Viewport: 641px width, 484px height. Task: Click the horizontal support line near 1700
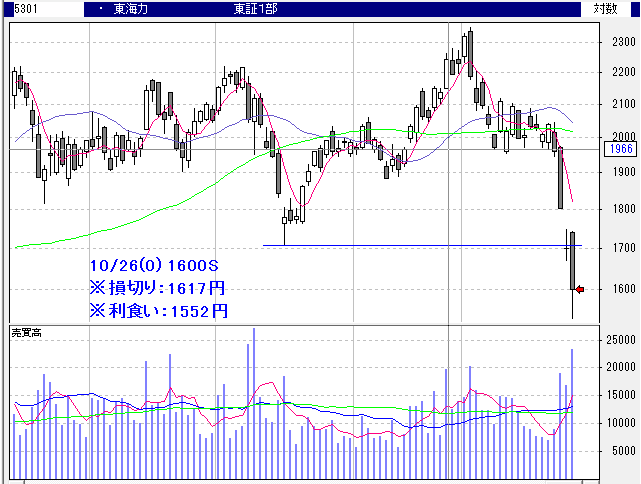[x=420, y=245]
